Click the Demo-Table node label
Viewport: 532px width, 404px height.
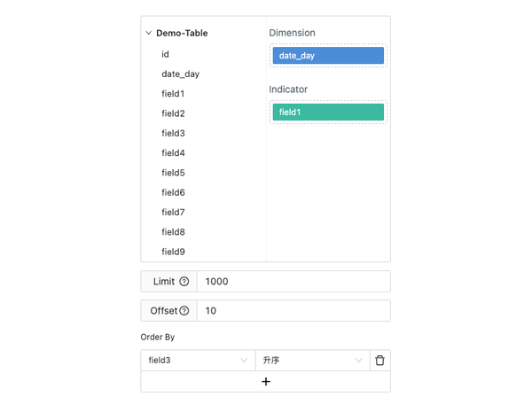pyautogui.click(x=182, y=34)
